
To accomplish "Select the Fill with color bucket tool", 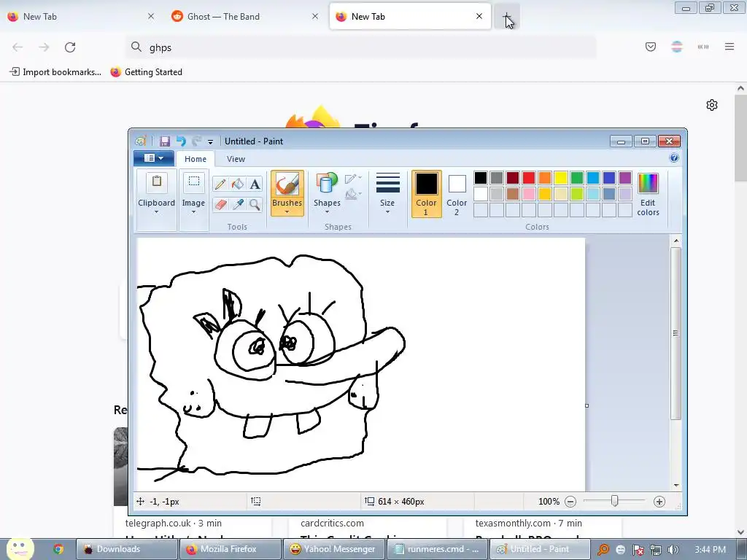I will (x=237, y=184).
